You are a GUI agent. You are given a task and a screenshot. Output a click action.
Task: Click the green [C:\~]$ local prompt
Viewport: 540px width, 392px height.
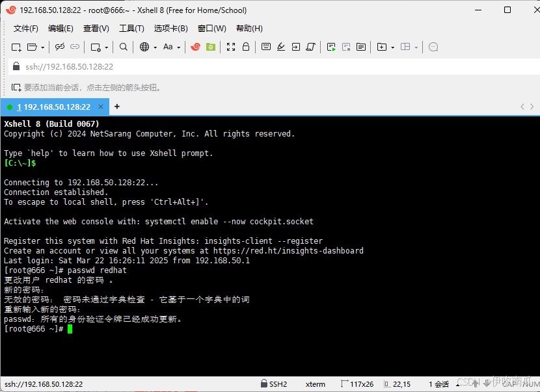tap(20, 163)
